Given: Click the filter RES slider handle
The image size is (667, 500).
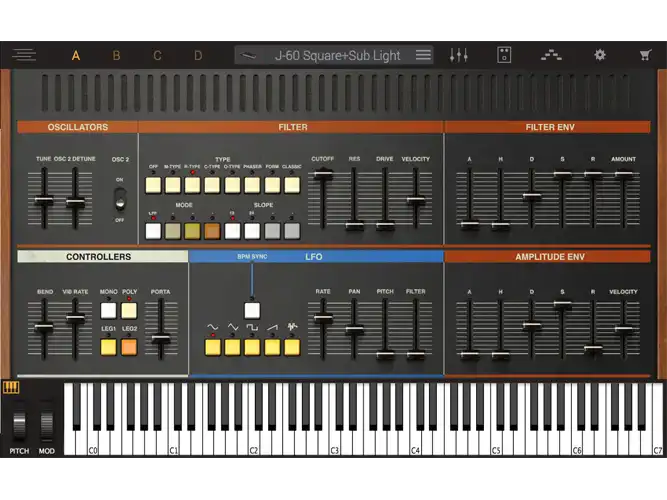Looking at the screenshot, I should [354, 225].
